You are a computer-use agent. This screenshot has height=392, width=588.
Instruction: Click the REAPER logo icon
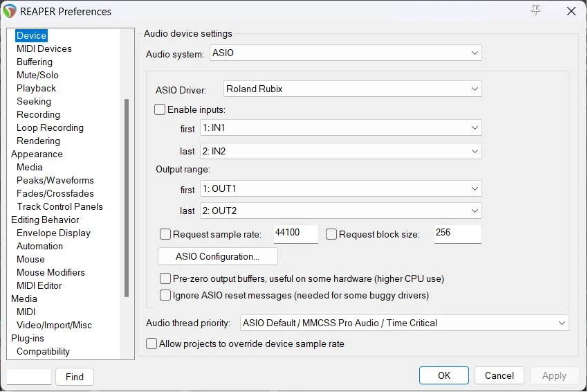click(x=10, y=11)
